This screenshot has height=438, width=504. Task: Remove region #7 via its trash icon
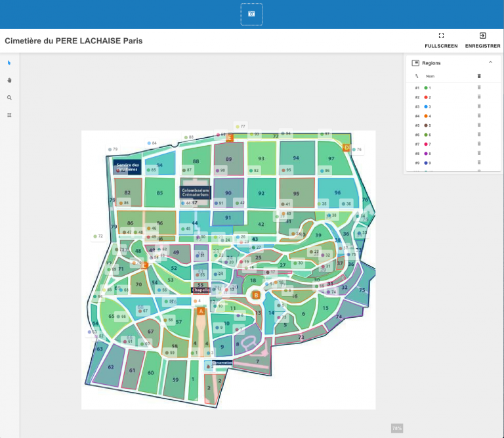tap(479, 144)
